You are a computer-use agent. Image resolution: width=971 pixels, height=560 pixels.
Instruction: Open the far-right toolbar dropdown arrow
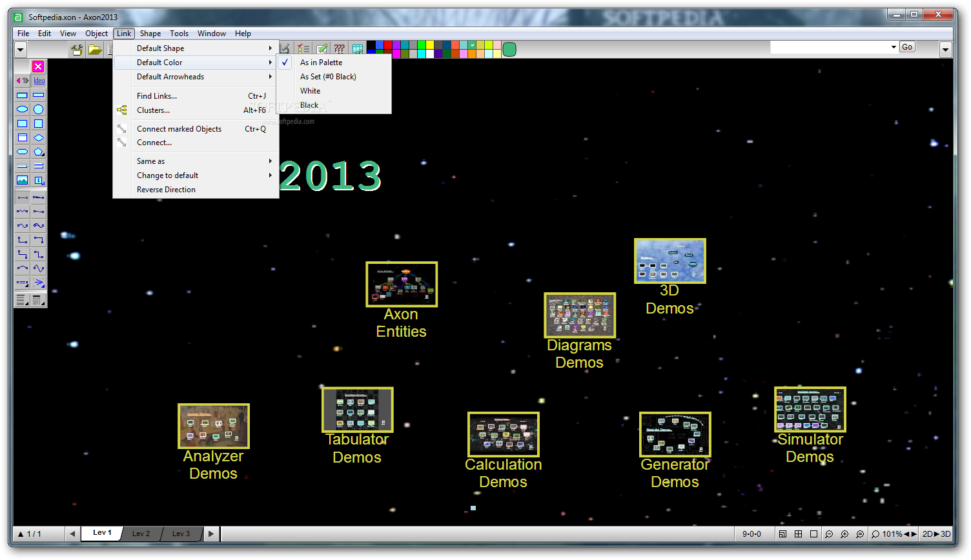pos(946,49)
